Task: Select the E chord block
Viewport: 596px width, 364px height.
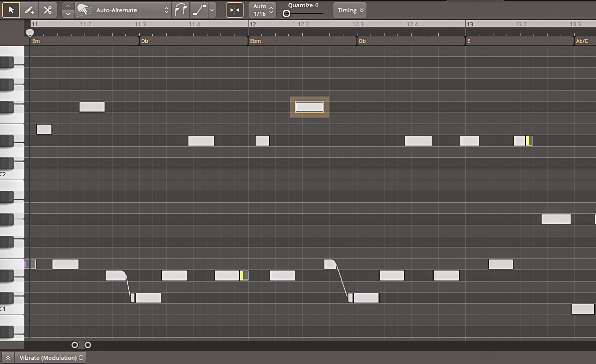Action: [519, 41]
